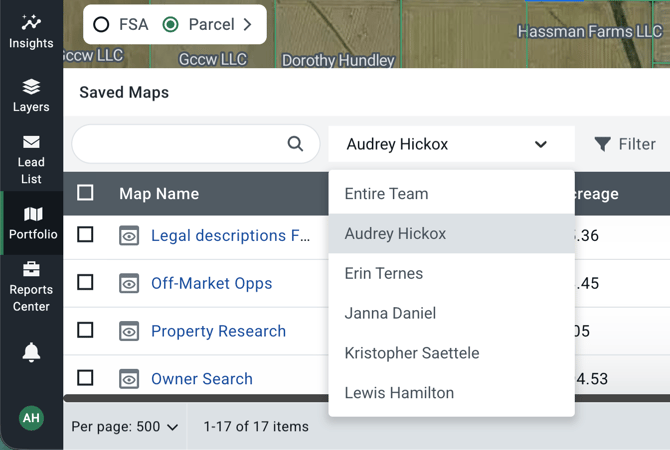Change the Per page 500 dropdown

click(125, 427)
